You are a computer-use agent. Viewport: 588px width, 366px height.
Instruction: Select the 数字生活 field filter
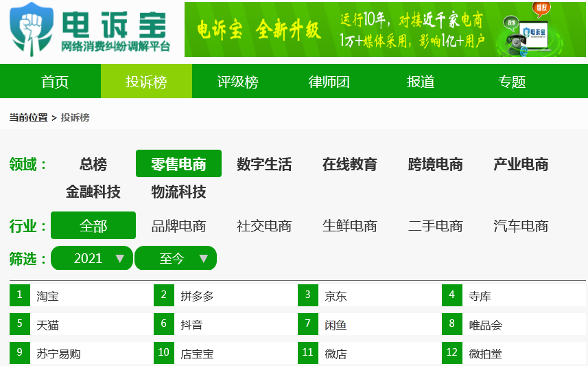(264, 163)
